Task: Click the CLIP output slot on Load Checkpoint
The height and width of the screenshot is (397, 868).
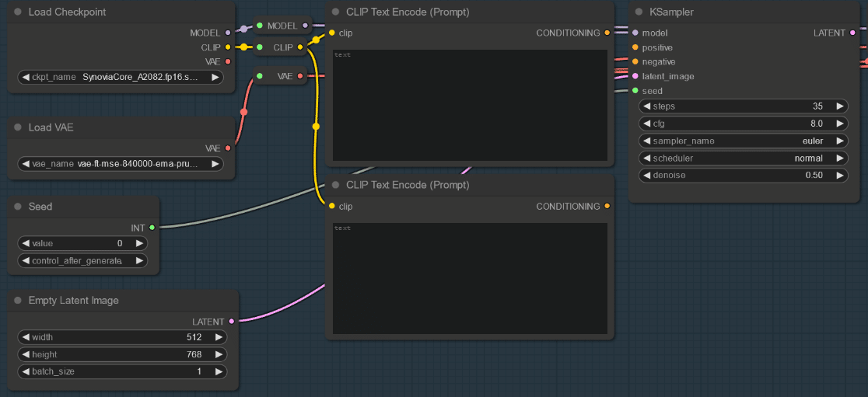Action: click(228, 47)
